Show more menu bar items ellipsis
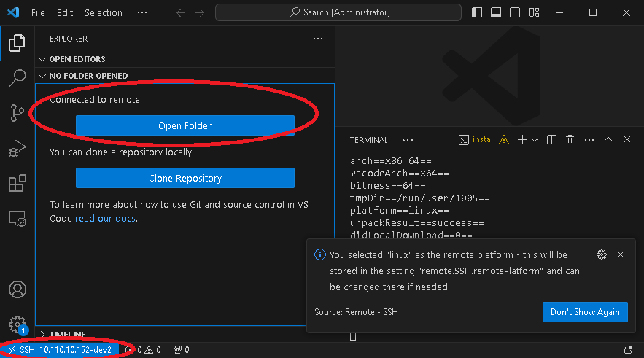The width and height of the screenshot is (644, 358). [x=142, y=12]
